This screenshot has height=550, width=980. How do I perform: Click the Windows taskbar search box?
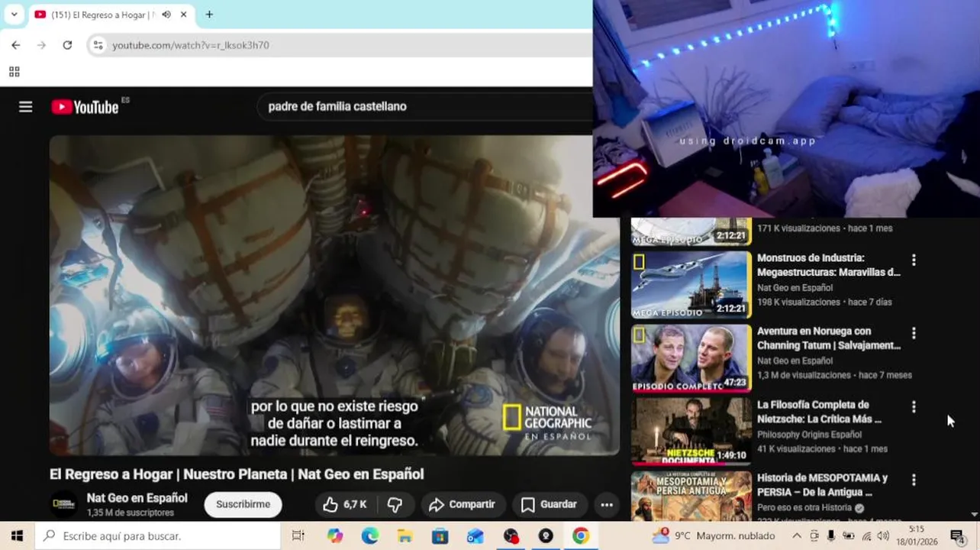coord(158,536)
